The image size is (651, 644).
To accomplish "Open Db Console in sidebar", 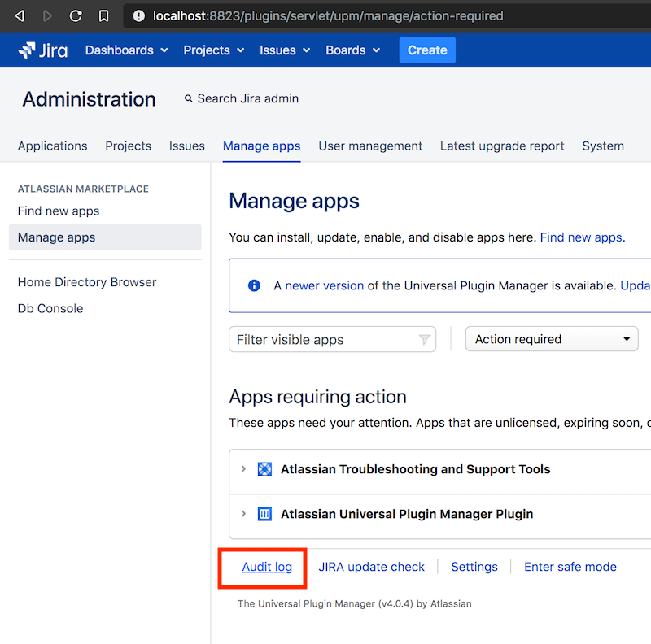I will (x=50, y=308).
